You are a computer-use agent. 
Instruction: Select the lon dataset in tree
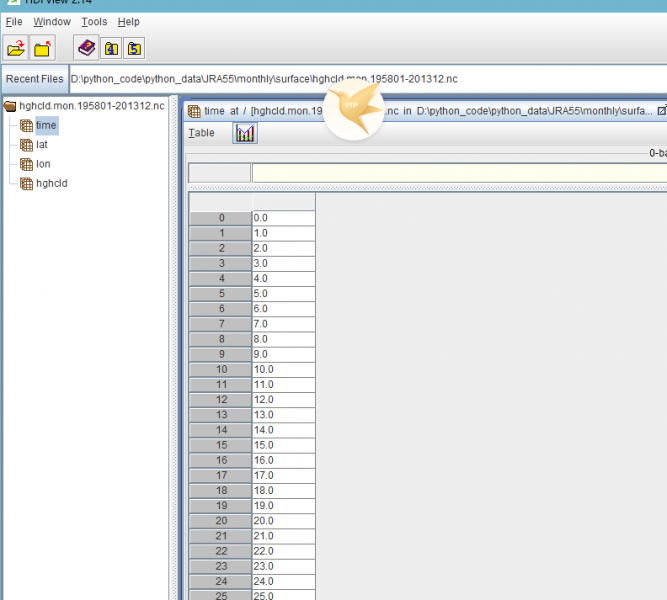(43, 164)
